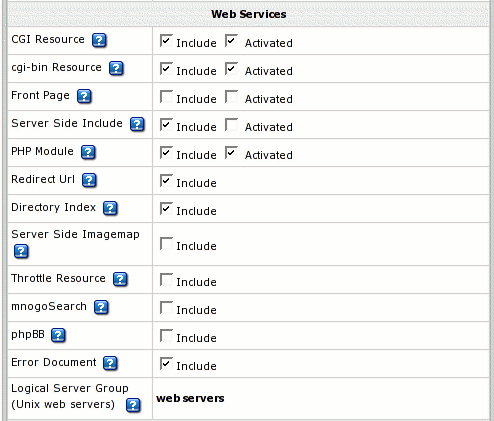Open help icon beside cgi-bin Resource
Image resolution: width=494 pixels, height=421 pixels.
pos(116,68)
